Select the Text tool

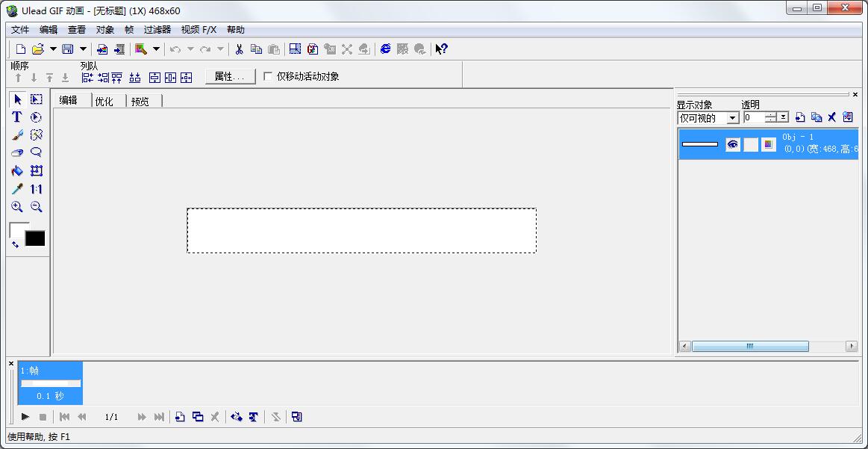[17, 117]
